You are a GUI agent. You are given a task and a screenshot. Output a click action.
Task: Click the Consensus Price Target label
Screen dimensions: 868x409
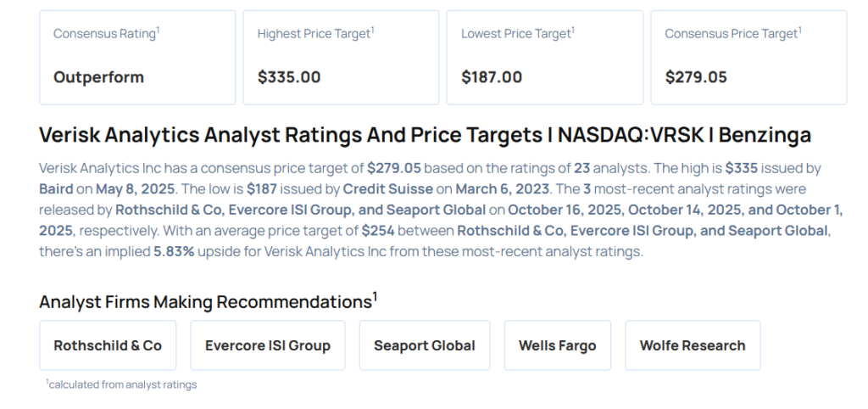(x=732, y=34)
